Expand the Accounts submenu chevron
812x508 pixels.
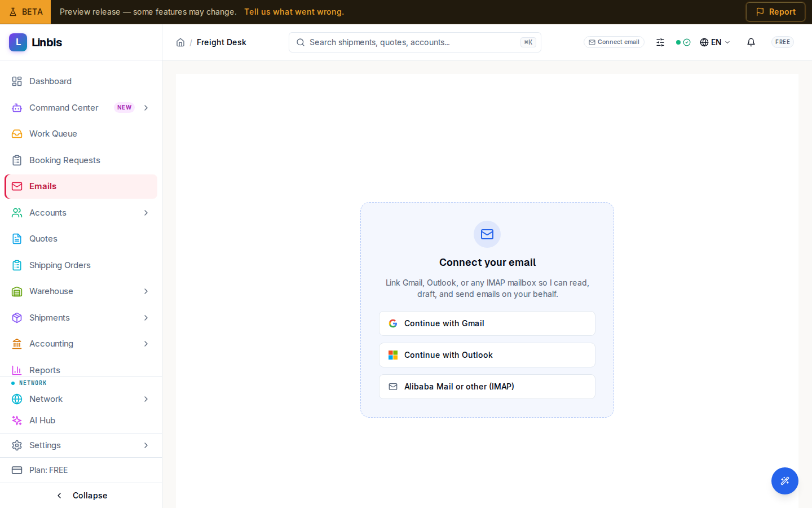click(x=146, y=213)
